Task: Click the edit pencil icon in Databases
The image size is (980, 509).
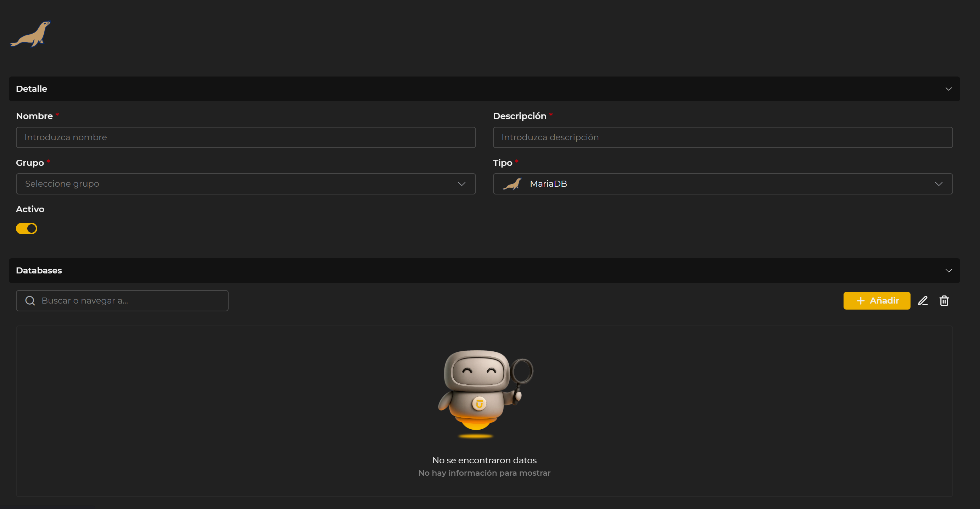Action: pyautogui.click(x=923, y=301)
